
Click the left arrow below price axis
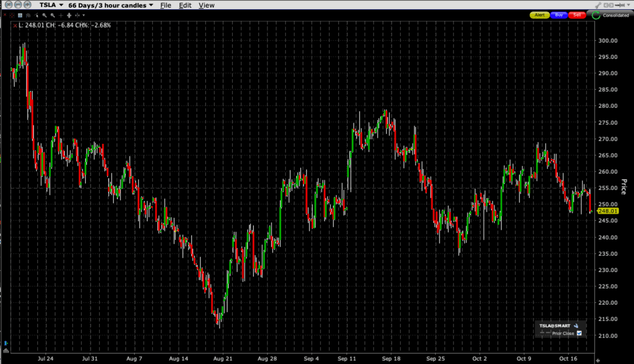pyautogui.click(x=598, y=361)
